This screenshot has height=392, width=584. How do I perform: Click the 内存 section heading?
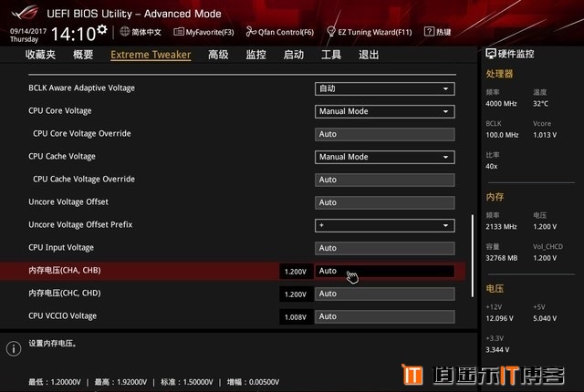pyautogui.click(x=495, y=197)
